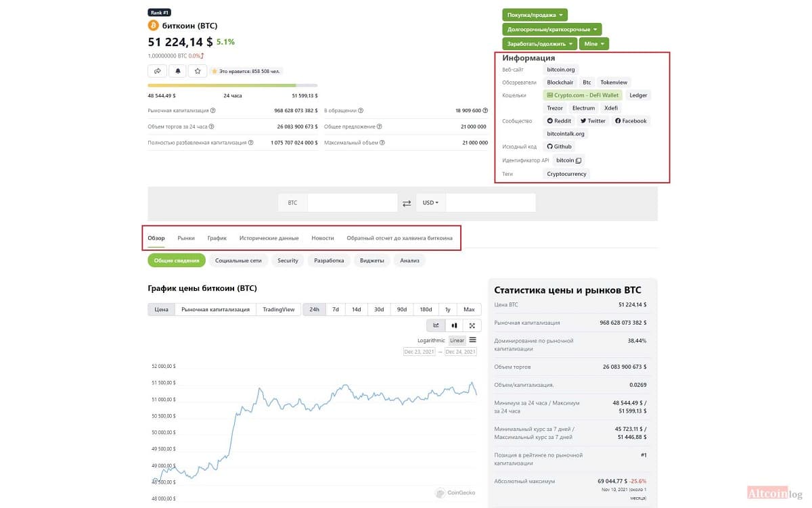Select the 7d chart range
The height and width of the screenshot is (508, 812).
click(x=336, y=309)
